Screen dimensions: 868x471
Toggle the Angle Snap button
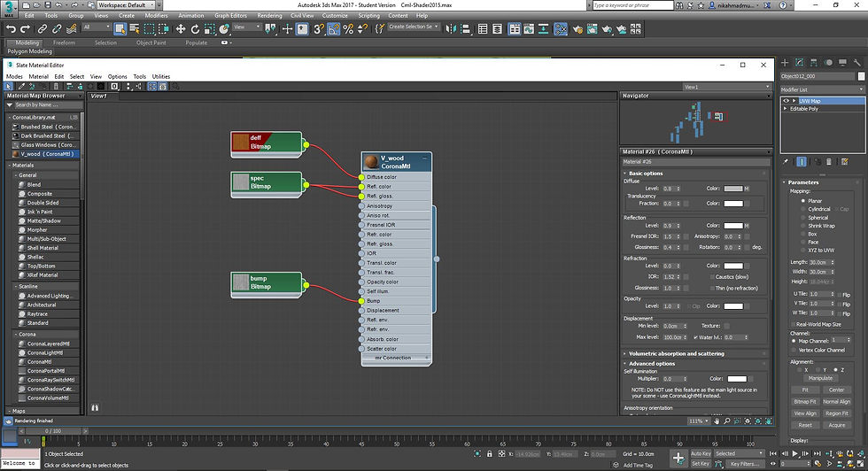(333, 29)
